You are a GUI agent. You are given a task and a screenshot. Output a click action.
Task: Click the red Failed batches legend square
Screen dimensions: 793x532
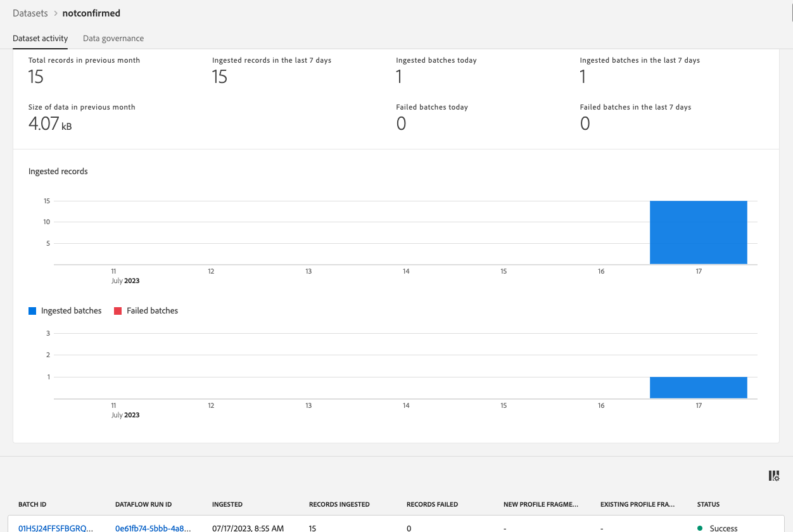(118, 311)
